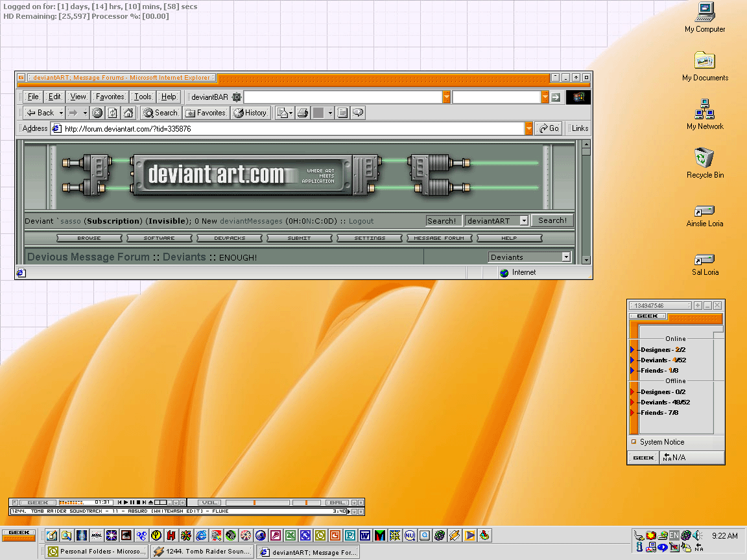This screenshot has width=747, height=560.
Task: Adjust the VOL slider in the media player
Action: pyautogui.click(x=255, y=502)
